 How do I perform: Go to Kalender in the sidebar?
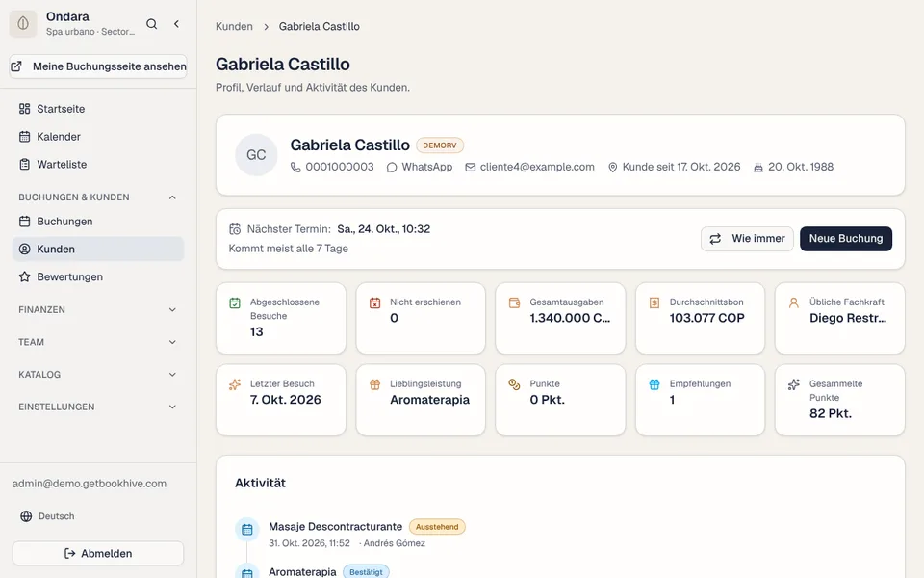click(x=98, y=136)
